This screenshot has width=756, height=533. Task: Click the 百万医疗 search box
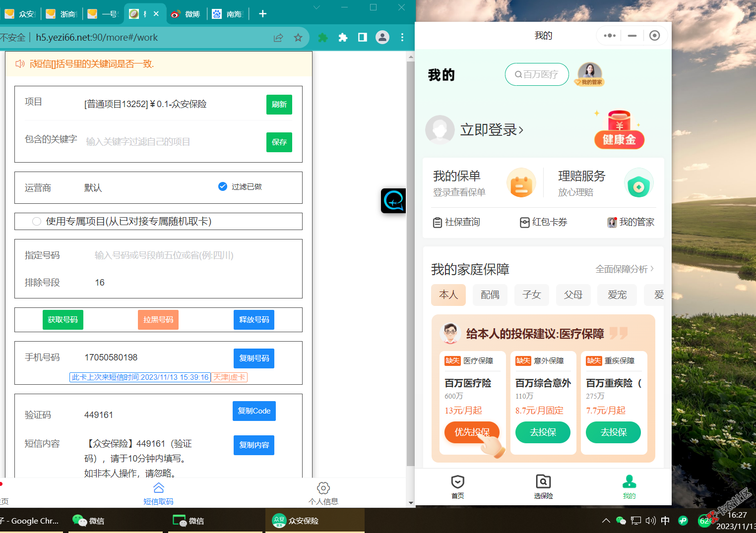[x=537, y=74]
